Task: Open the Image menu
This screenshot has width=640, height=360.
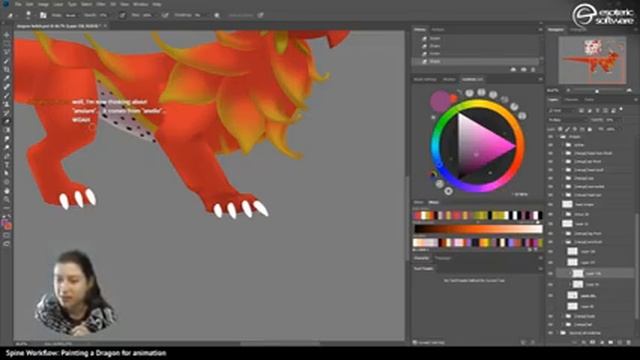Action: (43, 4)
